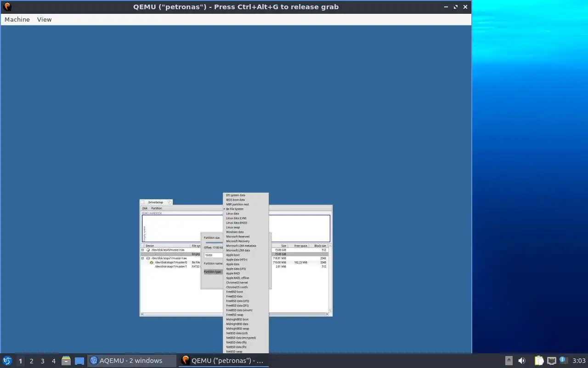588x368 pixels.
Task: Choose EFI system data partition type
Action: pos(246,195)
